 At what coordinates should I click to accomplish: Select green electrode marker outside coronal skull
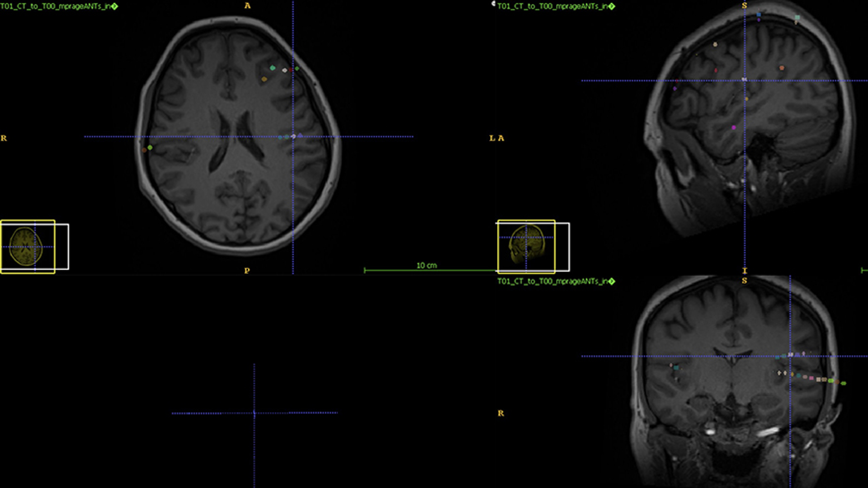tap(844, 383)
